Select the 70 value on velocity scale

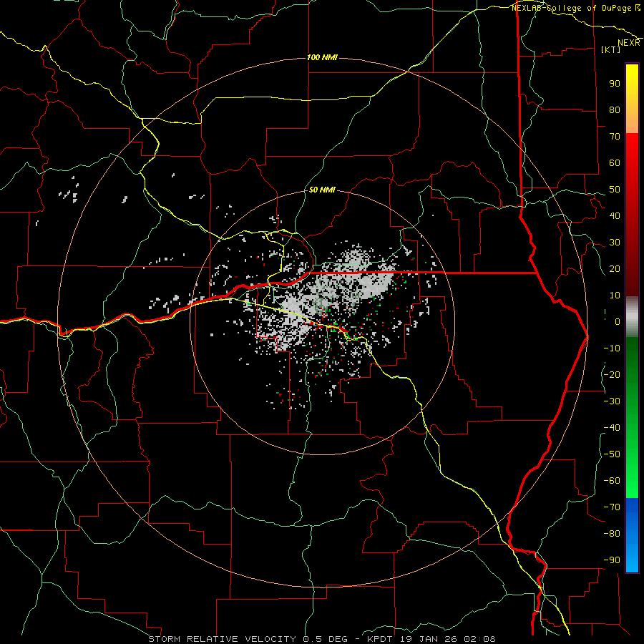pyautogui.click(x=615, y=137)
